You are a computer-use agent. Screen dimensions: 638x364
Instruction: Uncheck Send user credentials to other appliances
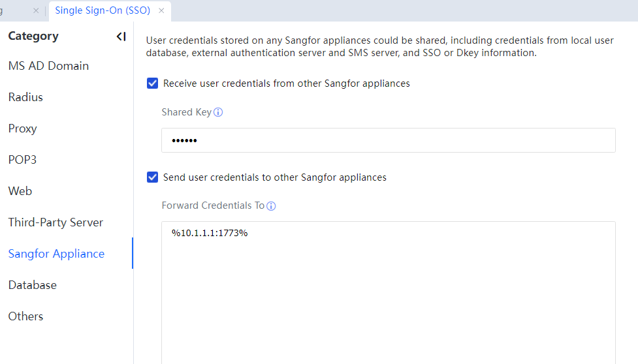(153, 177)
